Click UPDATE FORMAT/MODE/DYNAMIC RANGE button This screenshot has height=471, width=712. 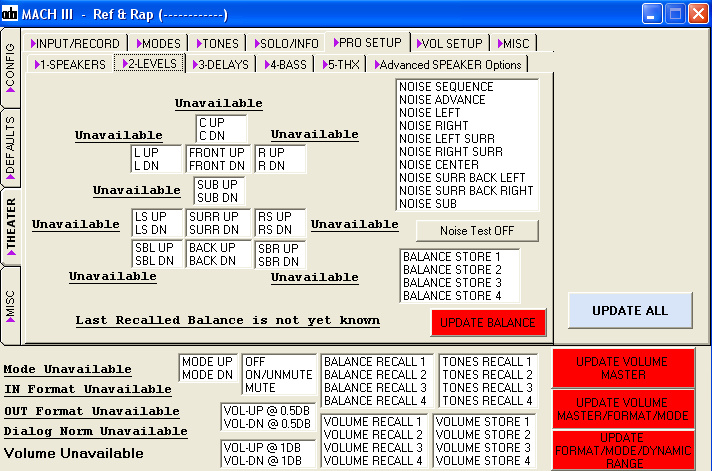pyautogui.click(x=623, y=450)
